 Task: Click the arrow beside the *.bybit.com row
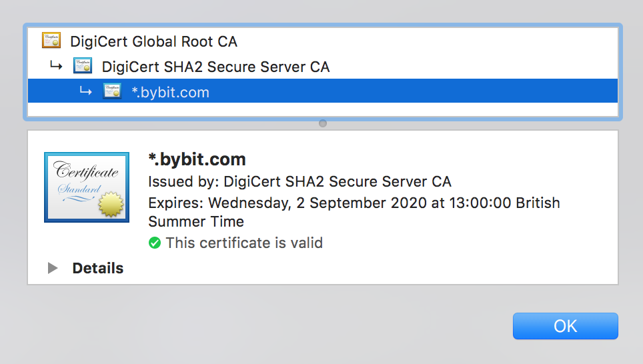(x=85, y=91)
